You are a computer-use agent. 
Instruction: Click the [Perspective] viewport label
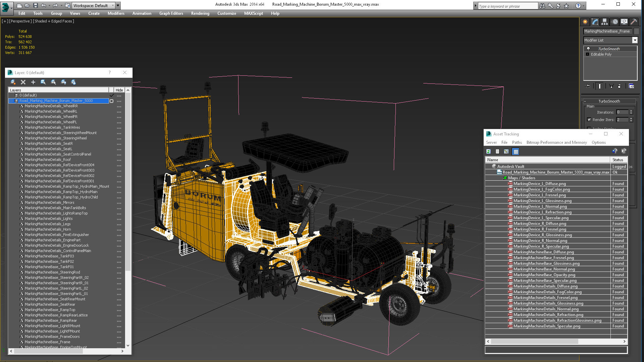(20, 21)
